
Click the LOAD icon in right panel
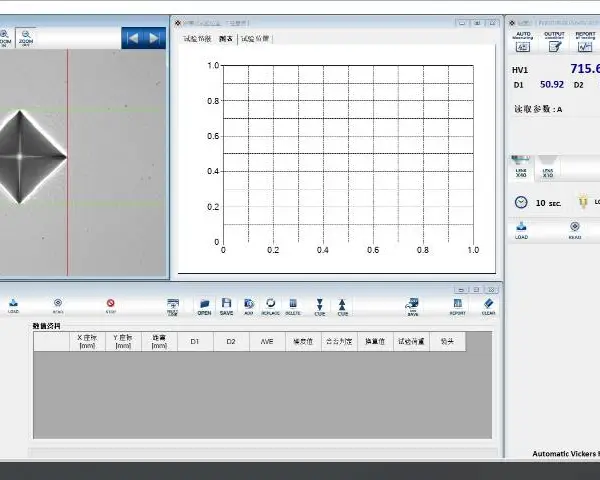tap(521, 230)
